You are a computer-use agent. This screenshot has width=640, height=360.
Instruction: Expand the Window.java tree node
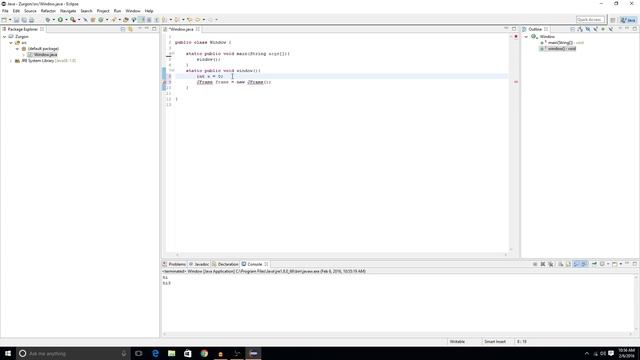[24, 54]
